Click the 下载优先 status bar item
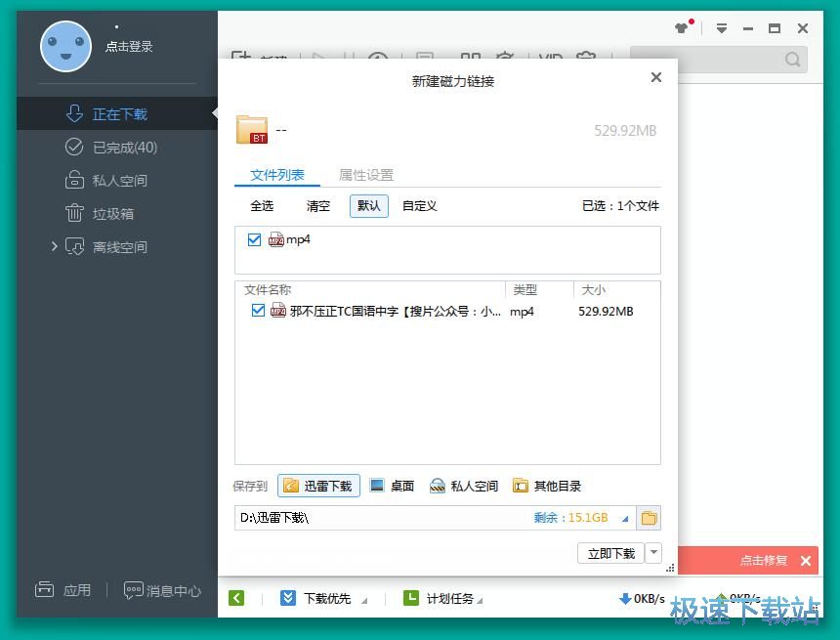The width and height of the screenshot is (840, 640). tap(316, 598)
